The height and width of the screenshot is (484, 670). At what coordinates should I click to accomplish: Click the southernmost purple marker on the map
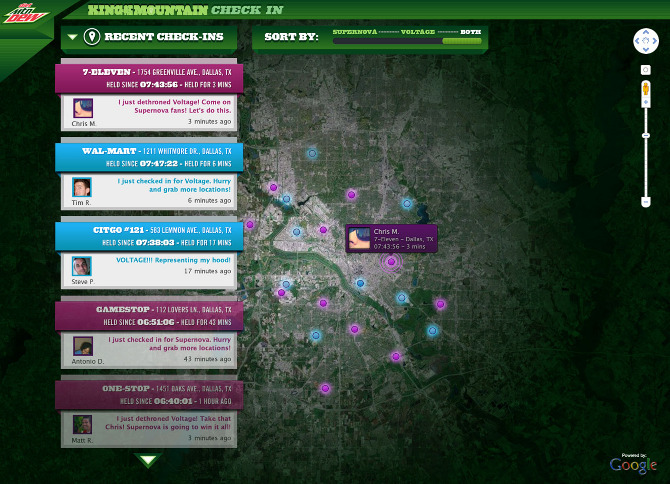pos(325,388)
